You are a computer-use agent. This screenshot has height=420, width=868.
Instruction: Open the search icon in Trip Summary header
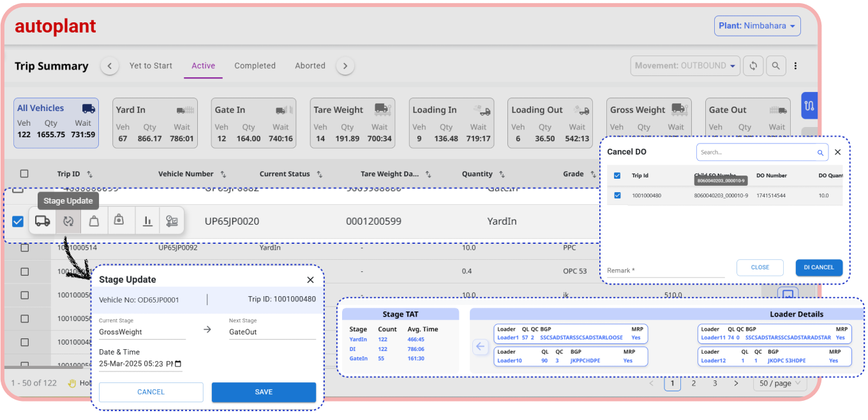pos(775,66)
